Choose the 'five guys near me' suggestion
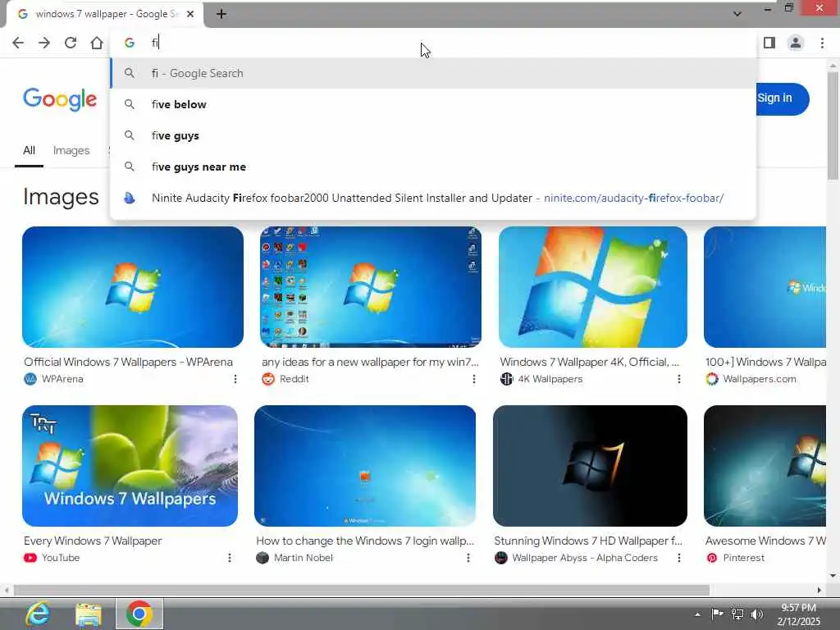This screenshot has width=840, height=630. coord(433,167)
